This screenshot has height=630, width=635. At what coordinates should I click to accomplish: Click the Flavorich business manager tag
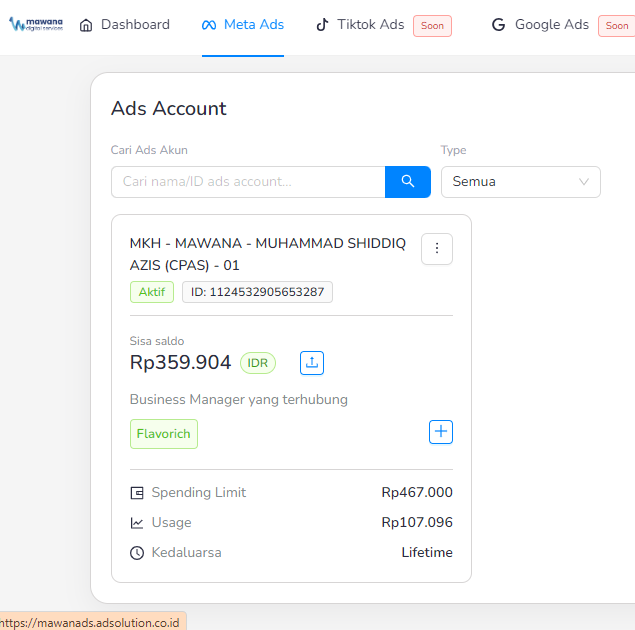164,434
